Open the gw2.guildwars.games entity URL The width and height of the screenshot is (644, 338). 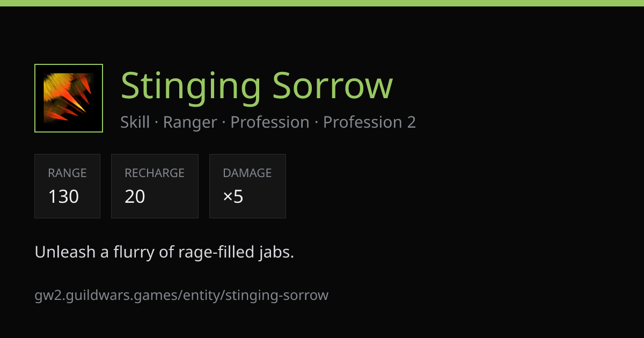pyautogui.click(x=181, y=295)
